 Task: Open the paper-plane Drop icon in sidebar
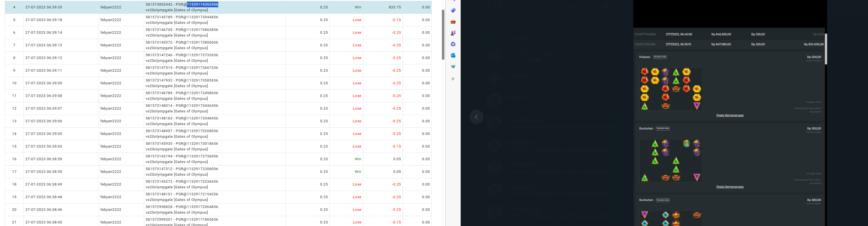[x=453, y=66]
